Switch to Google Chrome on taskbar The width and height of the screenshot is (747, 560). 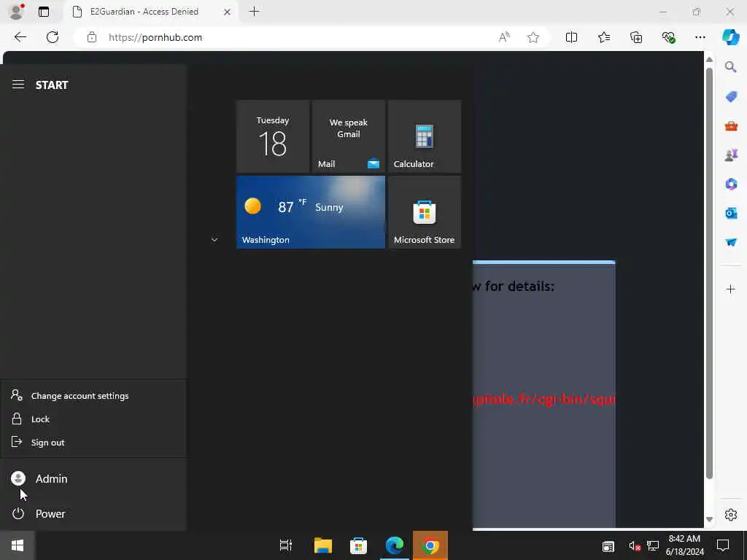[430, 545]
